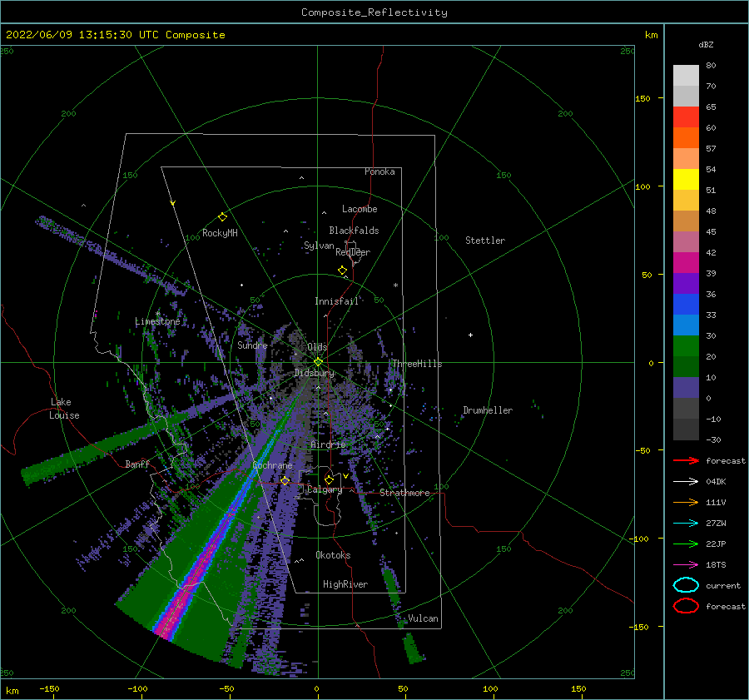Select the Limestone label
The height and width of the screenshot is (700, 749).
(x=157, y=321)
